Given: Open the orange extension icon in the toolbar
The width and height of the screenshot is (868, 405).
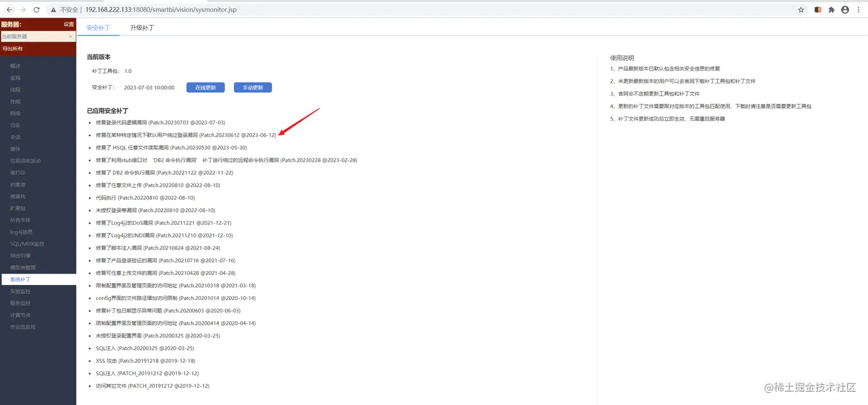Looking at the screenshot, I should (818, 10).
